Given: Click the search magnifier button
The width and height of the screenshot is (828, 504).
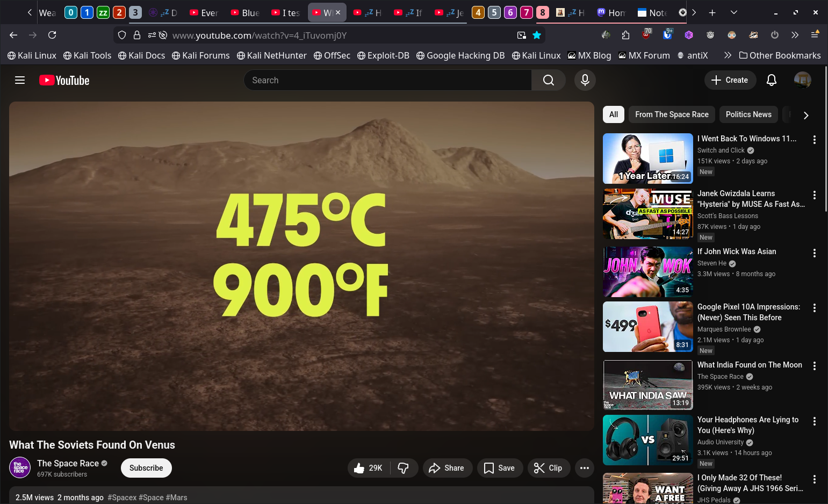Looking at the screenshot, I should pyautogui.click(x=548, y=80).
